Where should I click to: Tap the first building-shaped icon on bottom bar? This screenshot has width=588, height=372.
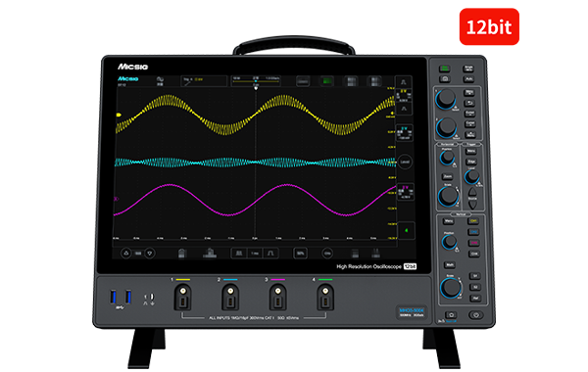point(182,254)
